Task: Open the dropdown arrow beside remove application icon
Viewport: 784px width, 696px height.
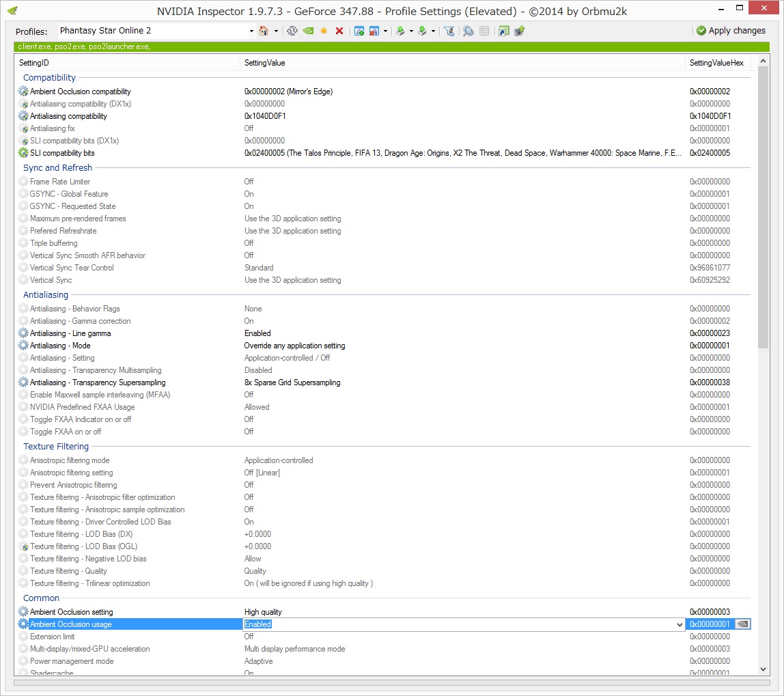Action: [385, 31]
